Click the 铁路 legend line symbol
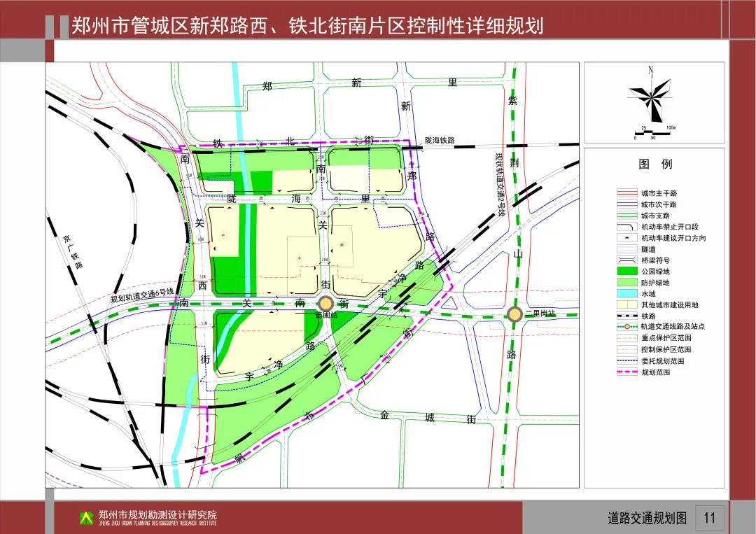Image resolution: width=756 pixels, height=534 pixels. pos(627,316)
